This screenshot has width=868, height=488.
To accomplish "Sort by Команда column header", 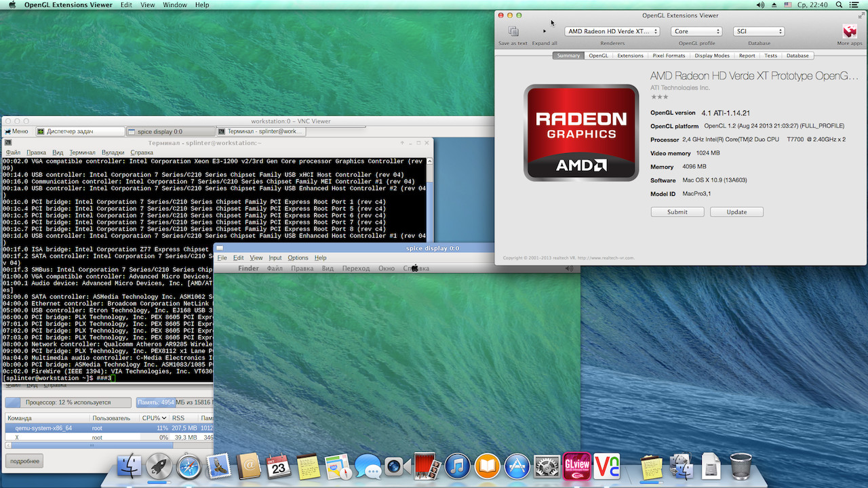I will (47, 418).
